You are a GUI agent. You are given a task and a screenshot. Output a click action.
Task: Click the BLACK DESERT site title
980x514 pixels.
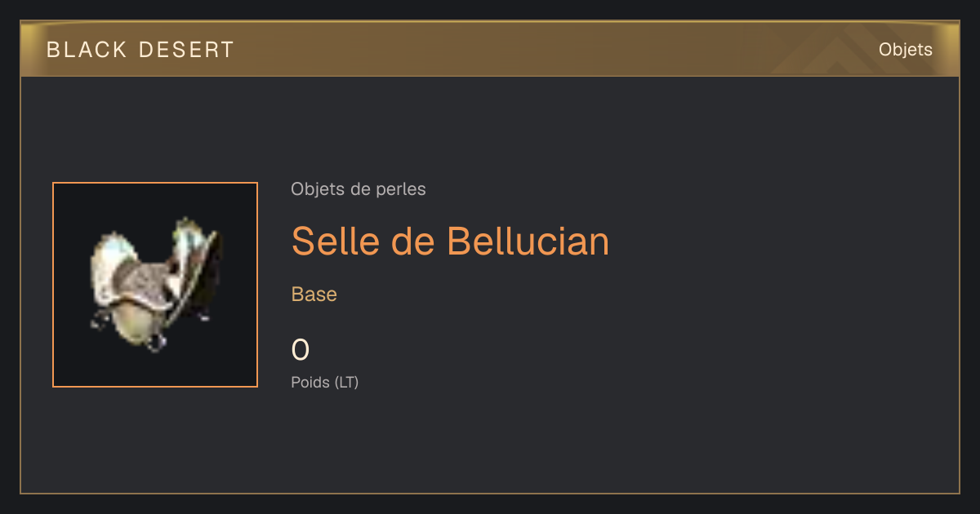(x=140, y=50)
